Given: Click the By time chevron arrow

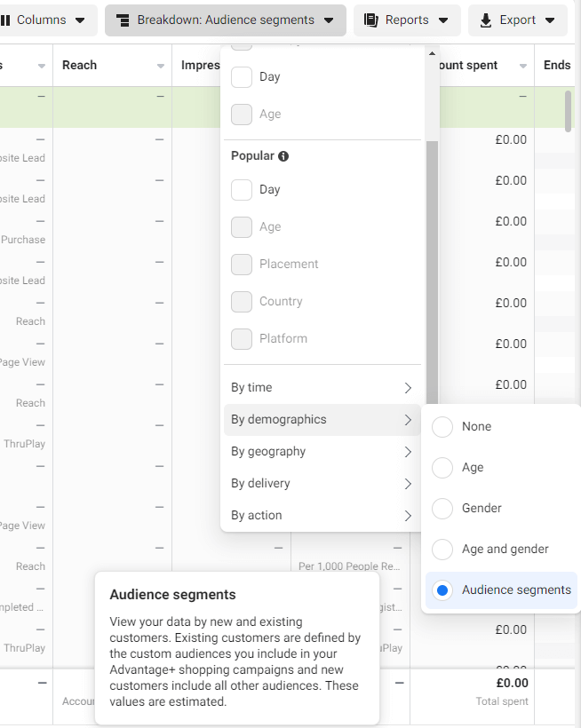Looking at the screenshot, I should tap(408, 388).
